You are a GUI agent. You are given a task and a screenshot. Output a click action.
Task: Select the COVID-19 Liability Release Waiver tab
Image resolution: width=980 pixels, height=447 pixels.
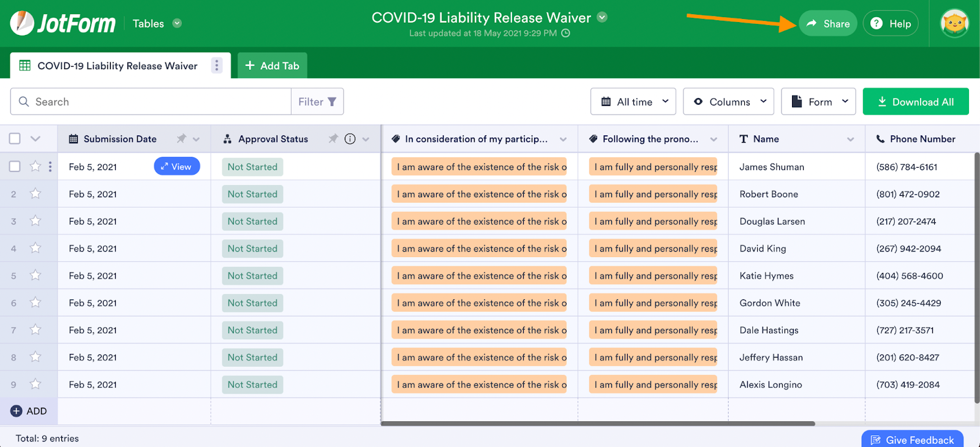coord(116,66)
